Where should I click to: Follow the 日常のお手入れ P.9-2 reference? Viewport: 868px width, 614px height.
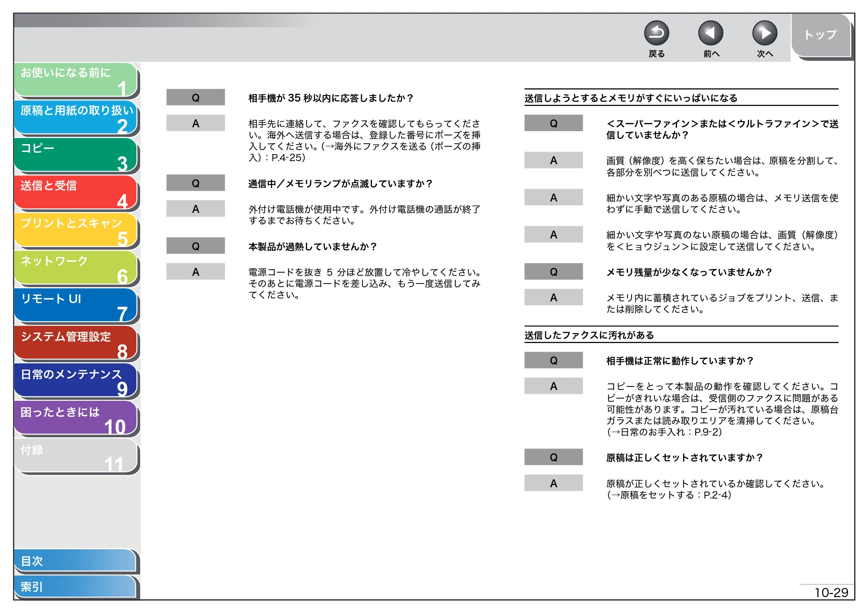[x=664, y=432]
